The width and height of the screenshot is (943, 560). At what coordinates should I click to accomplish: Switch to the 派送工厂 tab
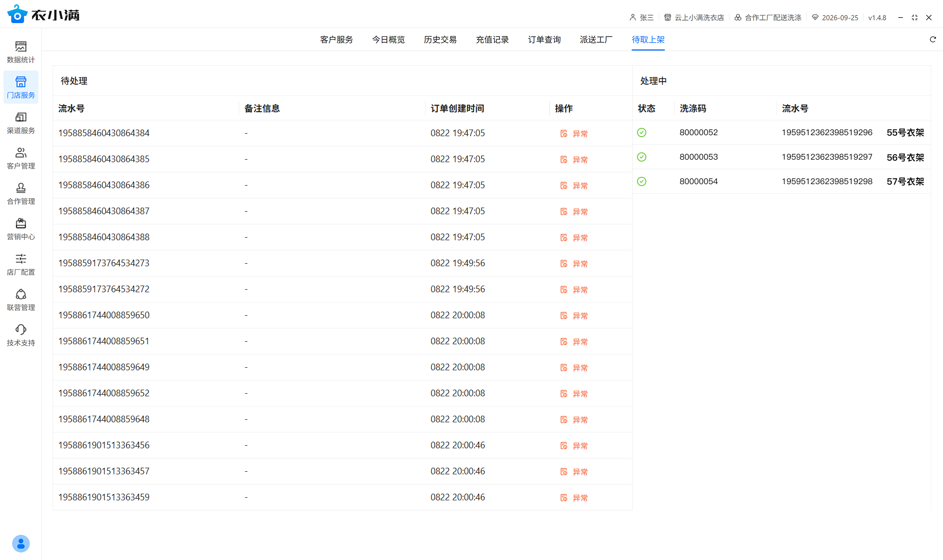[x=596, y=39]
